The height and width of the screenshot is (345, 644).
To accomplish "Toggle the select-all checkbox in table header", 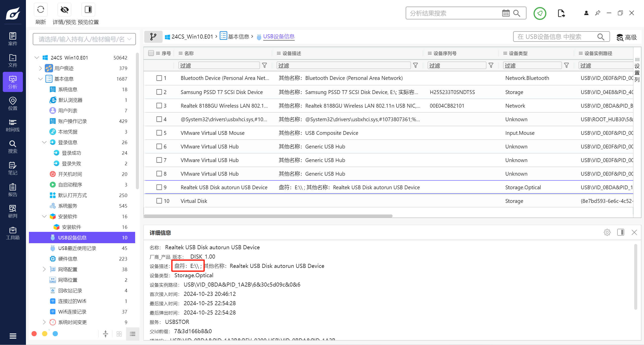I will 151,53.
